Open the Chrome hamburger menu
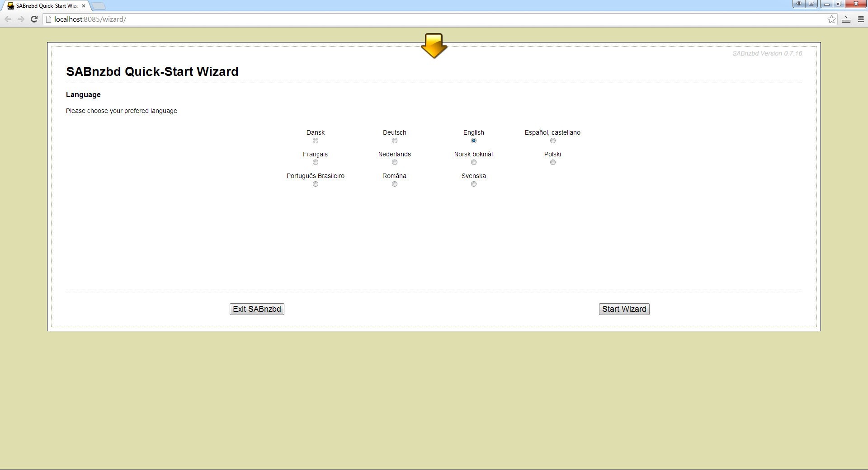This screenshot has height=470, width=868. (x=861, y=19)
